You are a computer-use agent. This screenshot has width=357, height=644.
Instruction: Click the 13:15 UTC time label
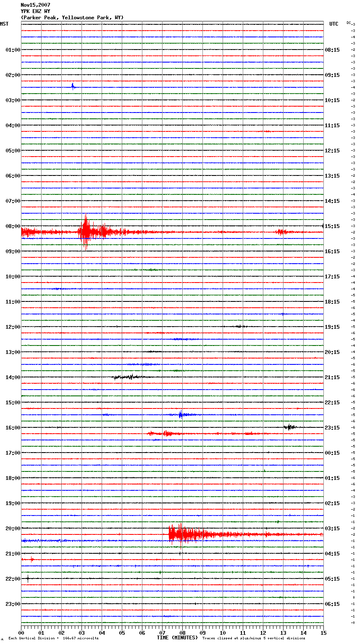click(x=332, y=176)
